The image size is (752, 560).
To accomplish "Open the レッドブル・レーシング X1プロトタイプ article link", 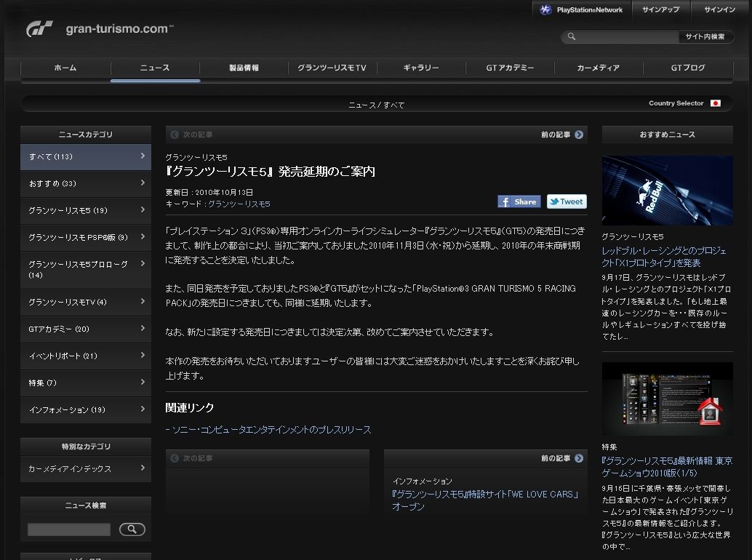I will [664, 257].
